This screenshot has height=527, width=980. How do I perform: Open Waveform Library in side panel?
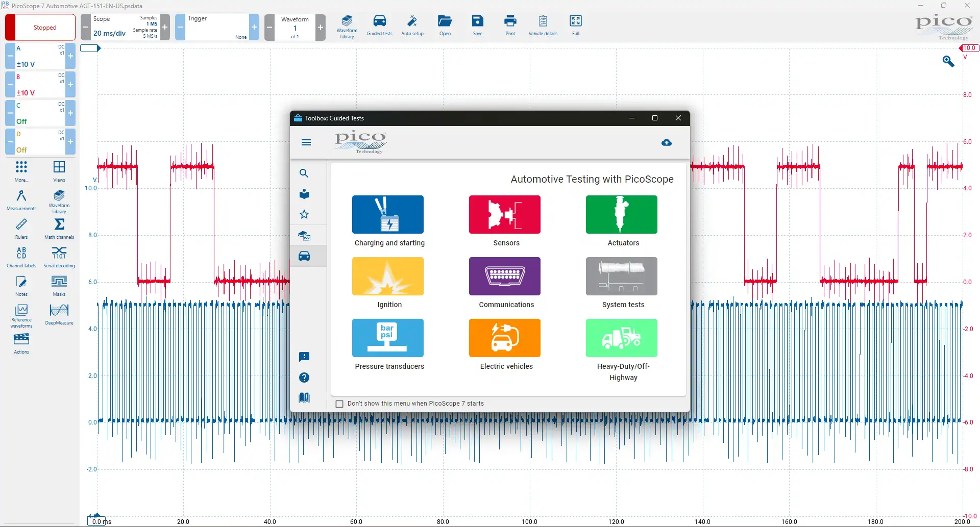tap(59, 202)
